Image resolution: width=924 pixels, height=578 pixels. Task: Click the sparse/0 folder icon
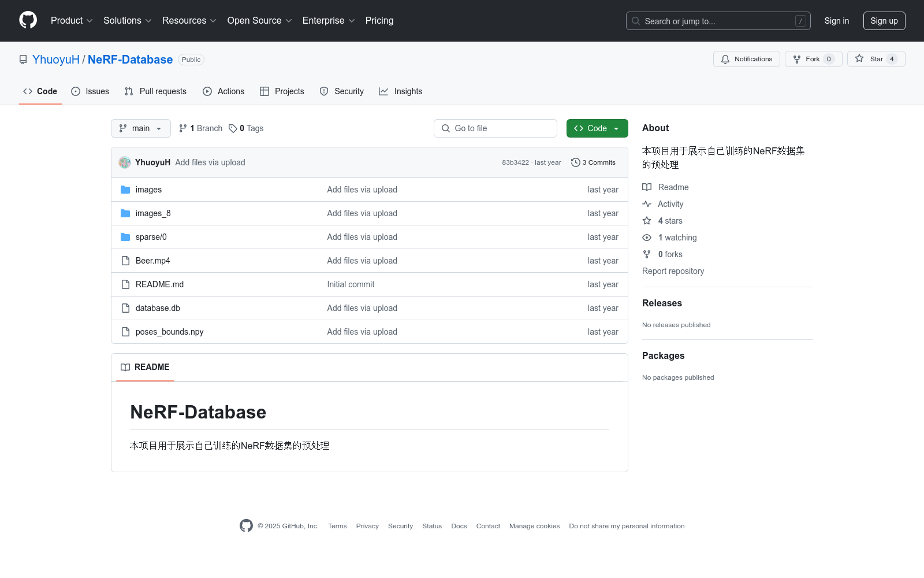click(125, 237)
